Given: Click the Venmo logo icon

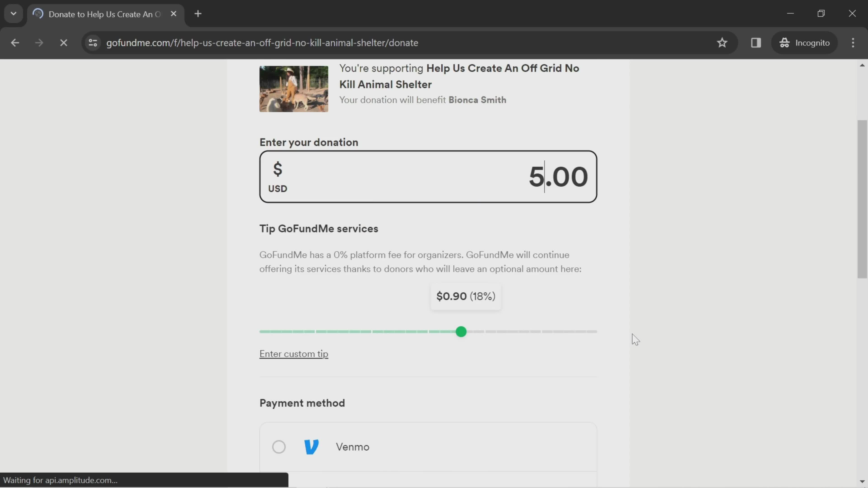Looking at the screenshot, I should [311, 447].
